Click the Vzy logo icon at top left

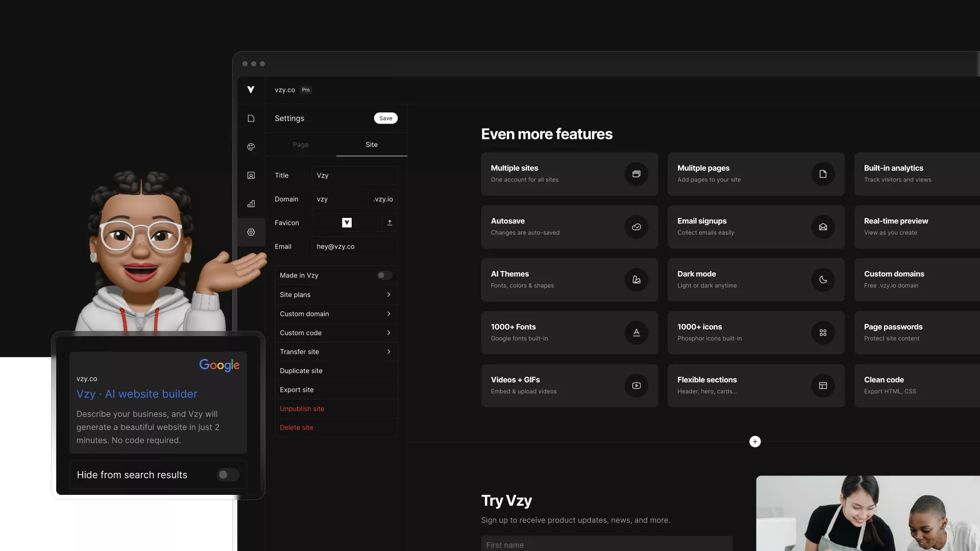click(251, 90)
